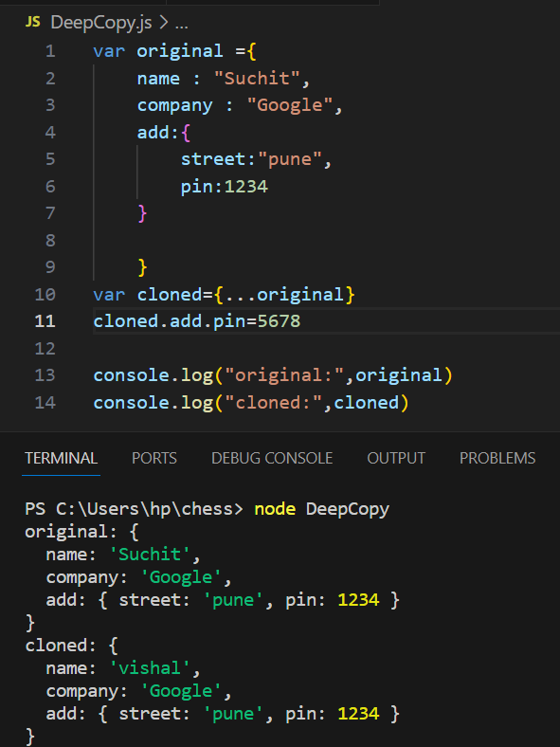Expand the breadcrumb ellipsis symbol list
Viewport: 560px width, 747px height.
click(x=181, y=24)
